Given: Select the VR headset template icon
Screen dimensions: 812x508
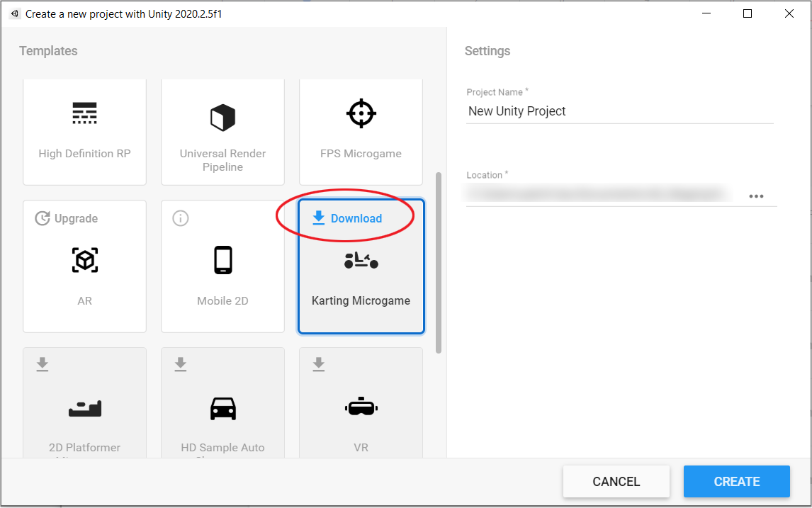Looking at the screenshot, I should coord(361,407).
